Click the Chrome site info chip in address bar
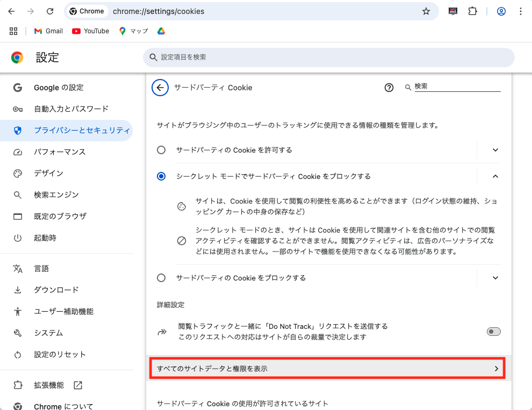Image resolution: width=532 pixels, height=410 pixels. tap(87, 11)
